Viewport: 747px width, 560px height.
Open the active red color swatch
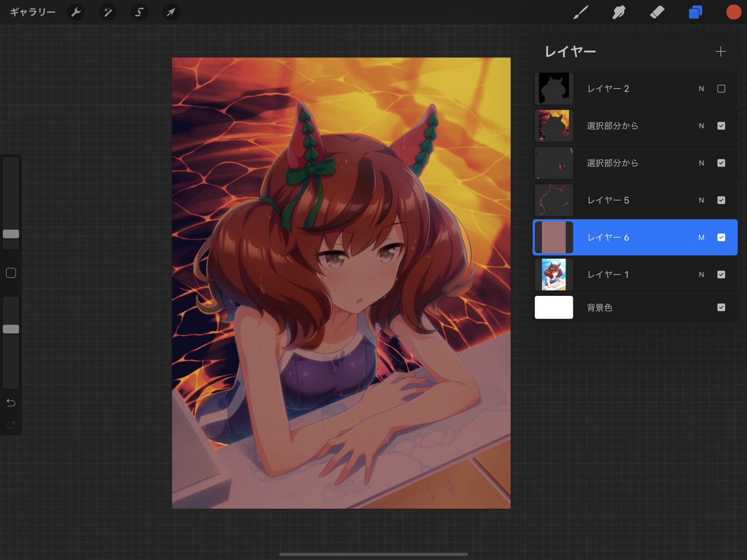pos(733,12)
